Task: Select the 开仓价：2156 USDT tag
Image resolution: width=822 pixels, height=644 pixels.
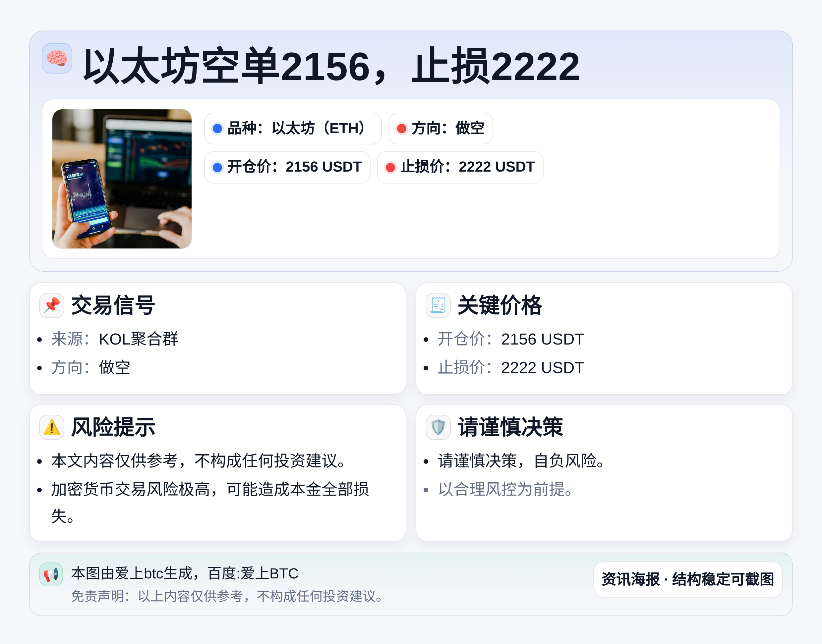Action: (x=287, y=167)
